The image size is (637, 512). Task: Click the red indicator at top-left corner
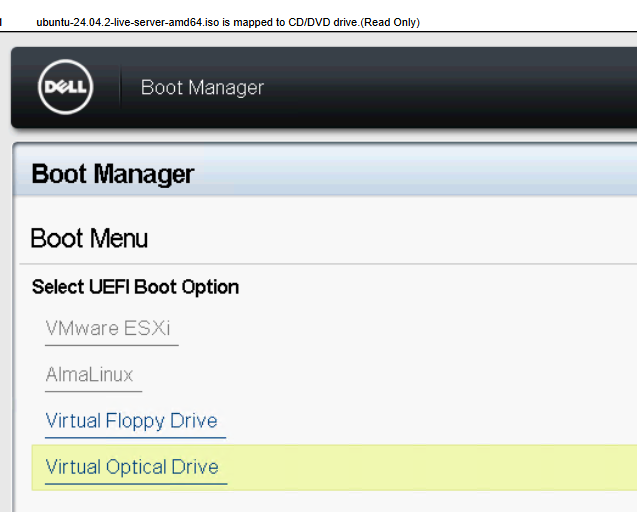(1, 22)
